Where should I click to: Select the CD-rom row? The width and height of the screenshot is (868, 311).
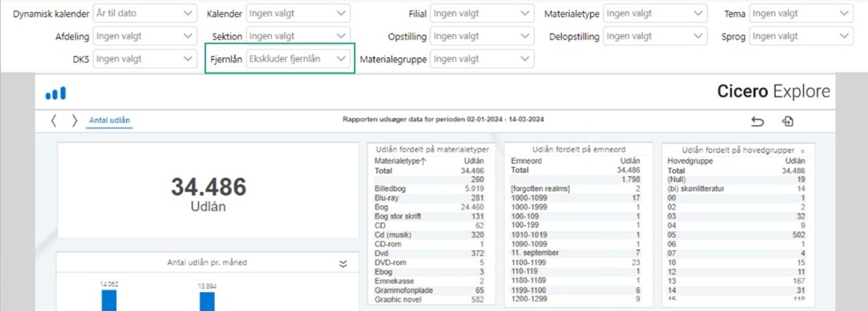tap(429, 244)
